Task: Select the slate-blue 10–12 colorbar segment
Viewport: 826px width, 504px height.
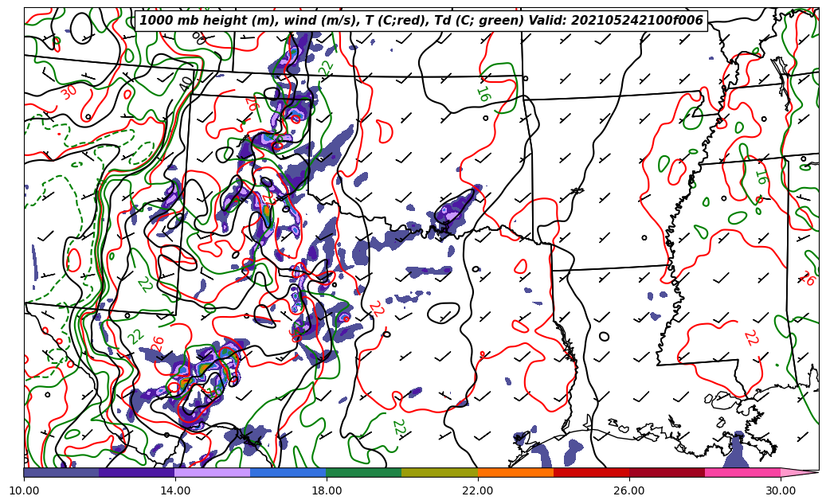Action: 61,472
